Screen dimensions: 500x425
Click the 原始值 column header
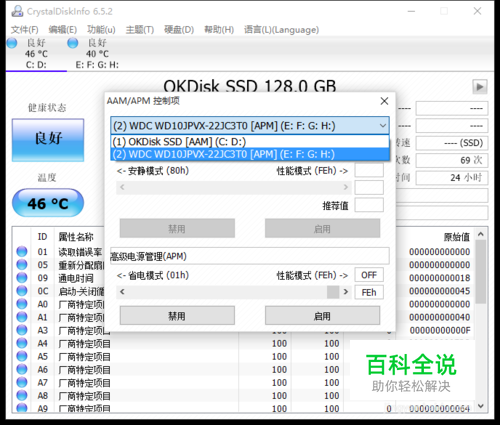[x=457, y=237]
